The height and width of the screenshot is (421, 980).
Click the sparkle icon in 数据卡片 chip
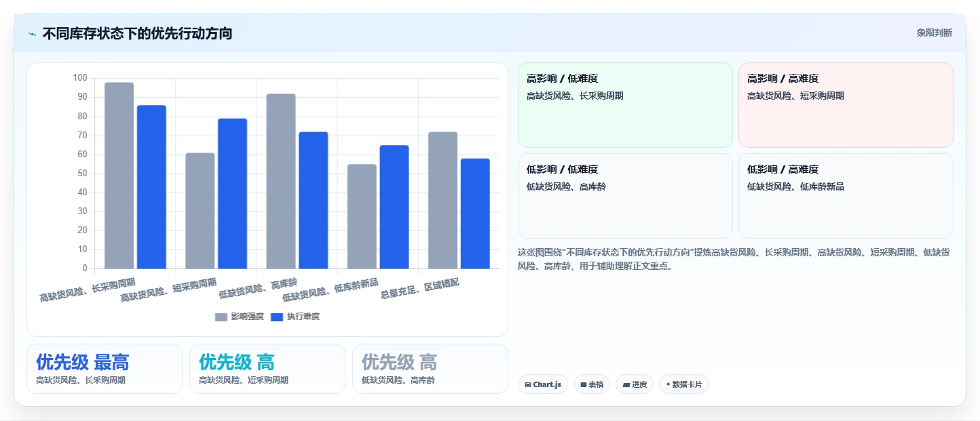[668, 384]
